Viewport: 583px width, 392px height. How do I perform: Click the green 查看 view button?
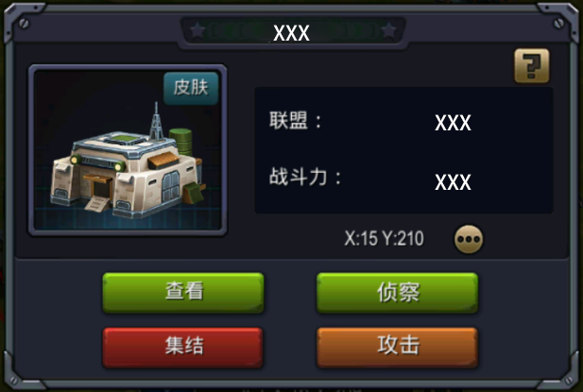[x=183, y=293]
